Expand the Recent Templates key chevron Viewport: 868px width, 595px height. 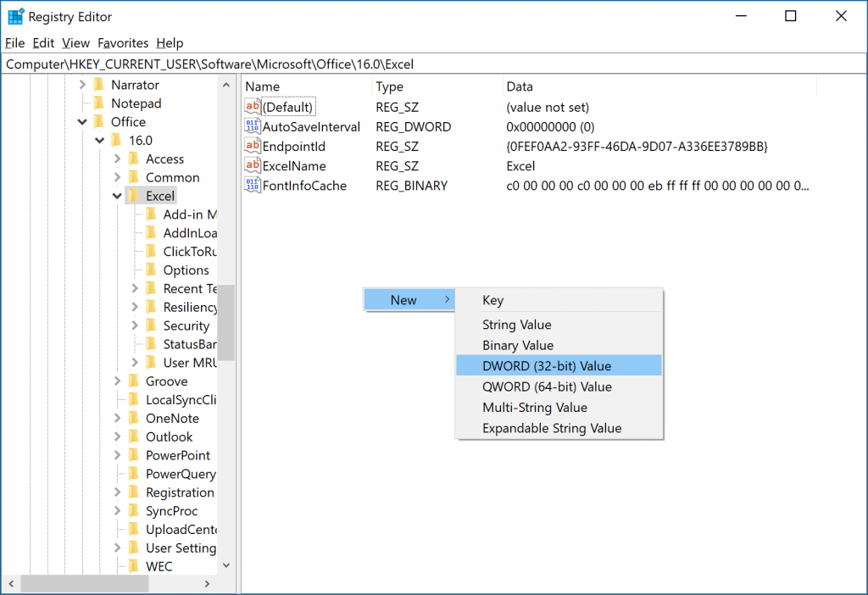pyautogui.click(x=135, y=288)
